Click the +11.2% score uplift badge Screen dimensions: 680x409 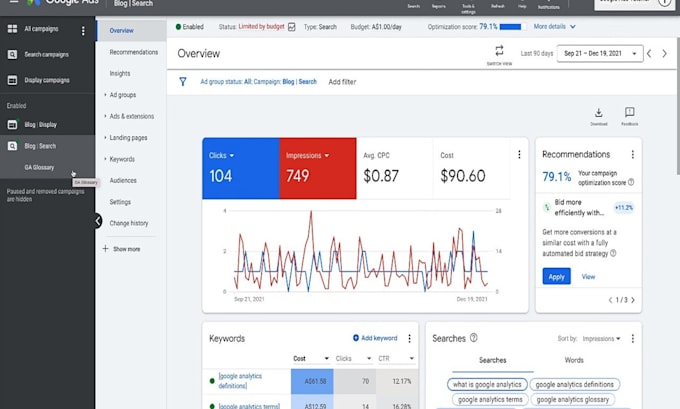(x=624, y=208)
